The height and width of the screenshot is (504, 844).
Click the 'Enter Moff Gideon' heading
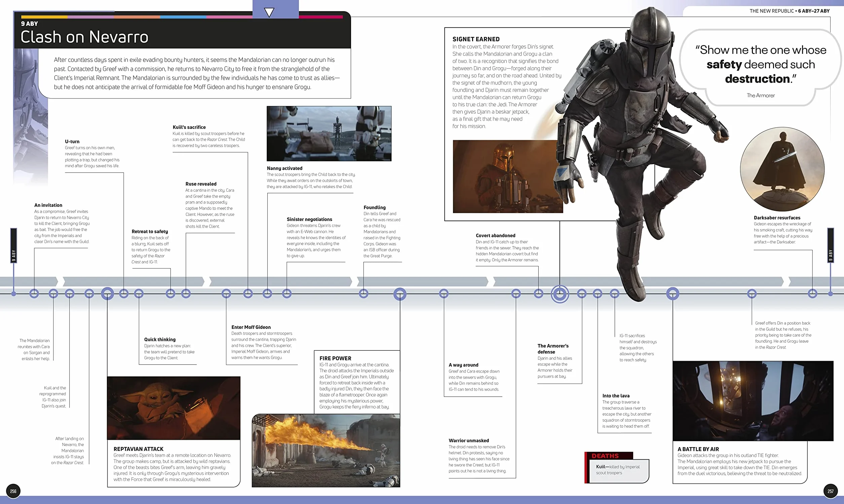(251, 327)
